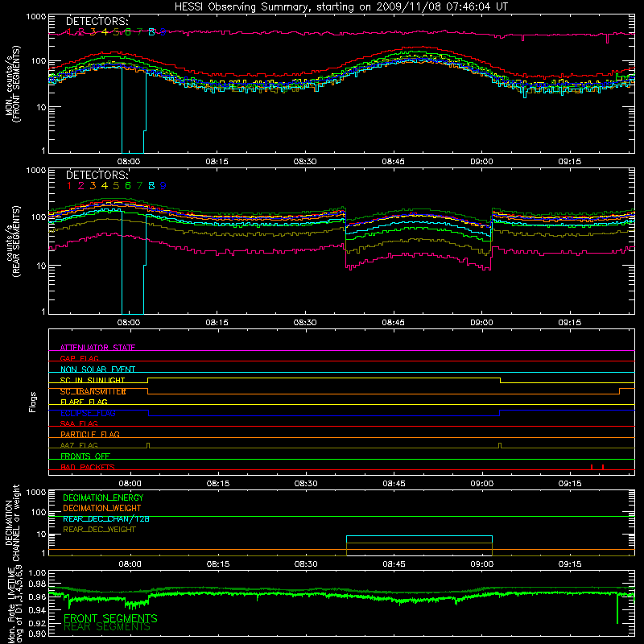Click the SC_IN_SUNLIGHT flag label
The height and width of the screenshot is (644, 644).
93,380
